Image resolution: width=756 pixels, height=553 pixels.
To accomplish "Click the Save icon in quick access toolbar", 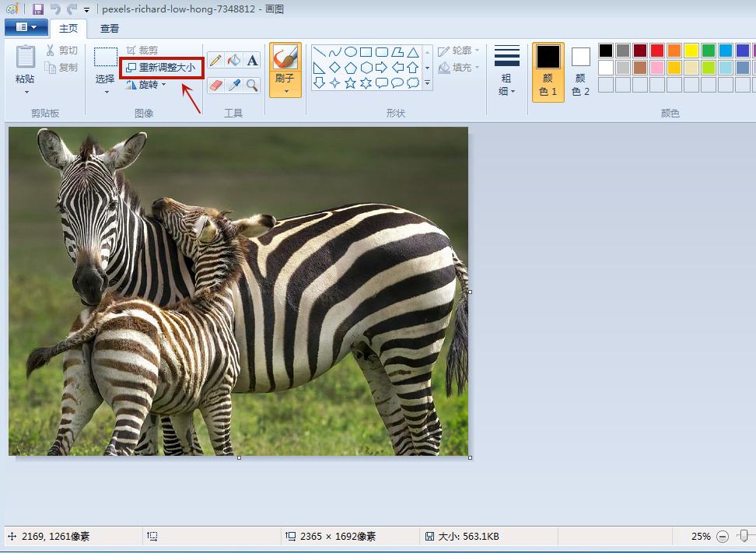I will coord(37,9).
